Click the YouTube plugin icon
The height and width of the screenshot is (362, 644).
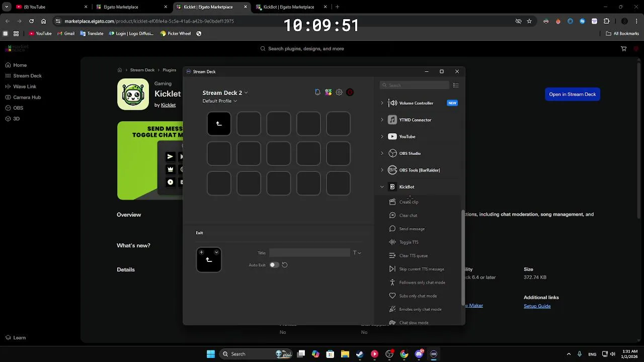coord(392,137)
